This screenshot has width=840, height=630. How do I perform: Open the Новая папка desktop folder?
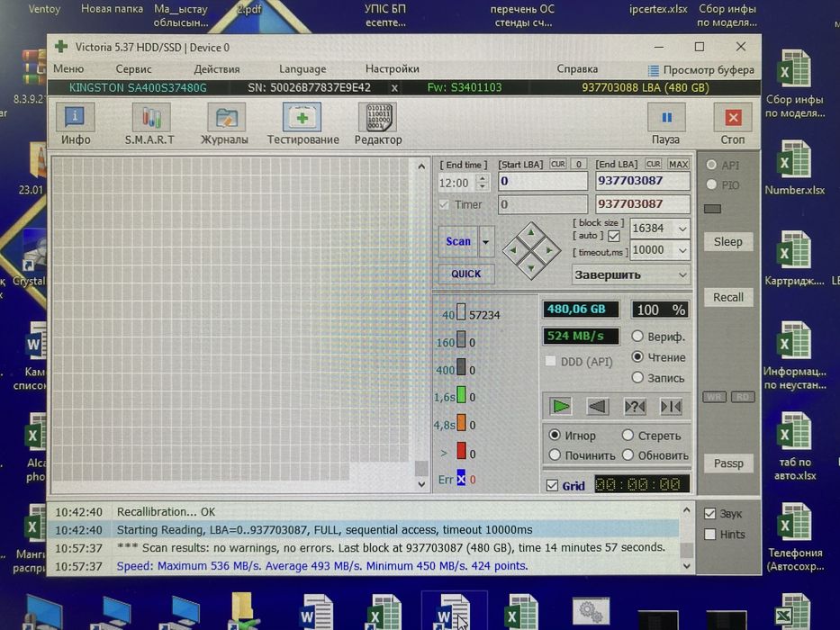tap(112, 9)
